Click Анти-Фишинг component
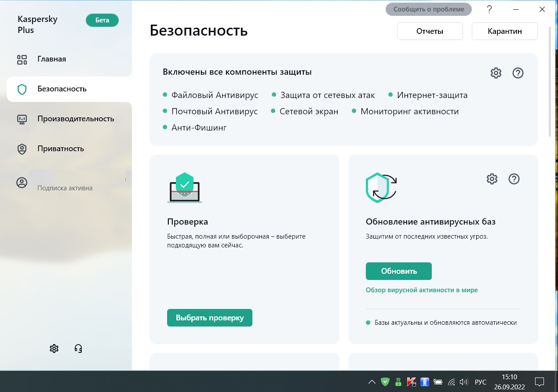Screen dimensions: 558x392 [x=194, y=127]
